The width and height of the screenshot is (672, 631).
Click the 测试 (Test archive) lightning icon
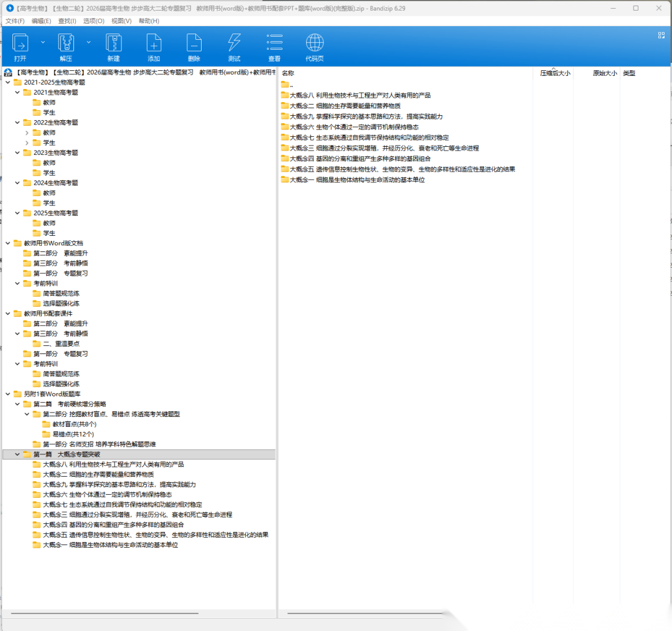(x=234, y=44)
